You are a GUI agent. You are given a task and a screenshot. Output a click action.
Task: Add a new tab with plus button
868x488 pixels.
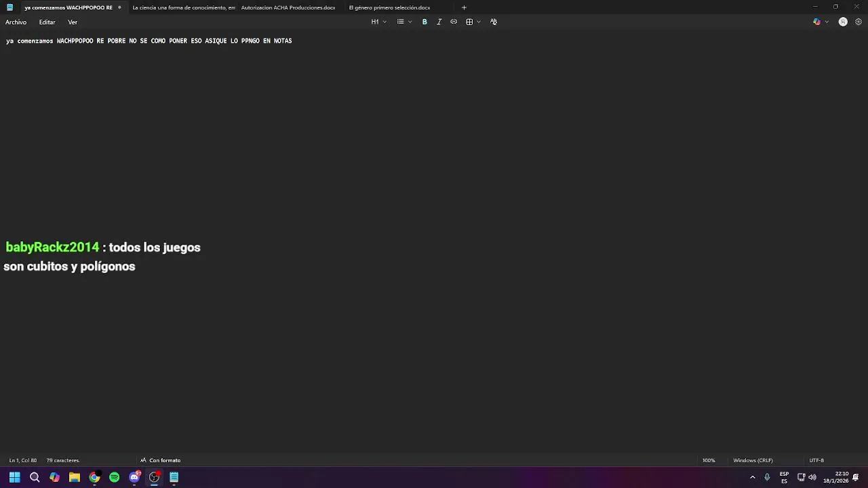pyautogui.click(x=464, y=7)
